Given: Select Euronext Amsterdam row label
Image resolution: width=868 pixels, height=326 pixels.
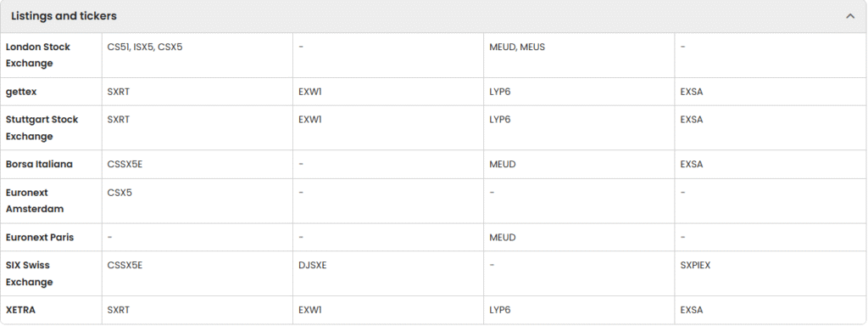Looking at the screenshot, I should tap(34, 200).
